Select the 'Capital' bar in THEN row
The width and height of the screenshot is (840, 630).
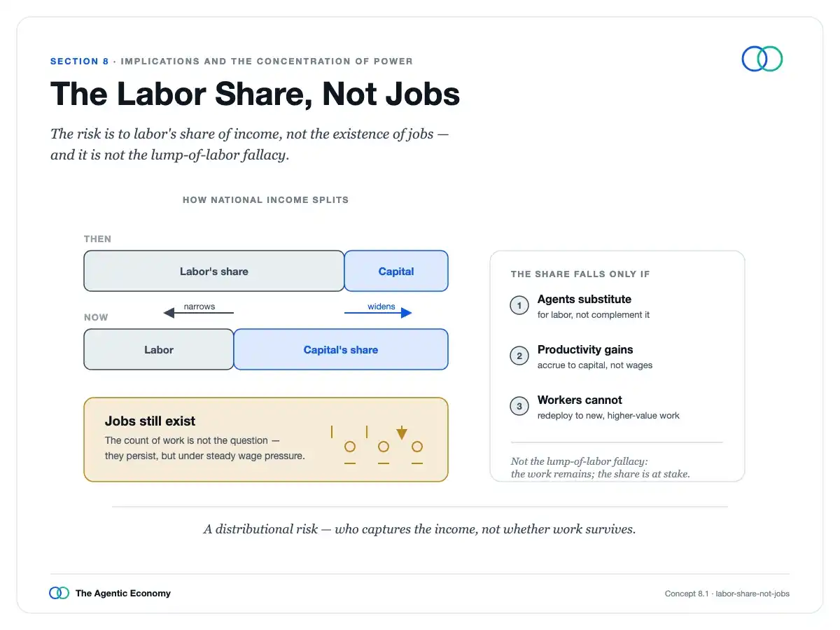[x=396, y=271]
